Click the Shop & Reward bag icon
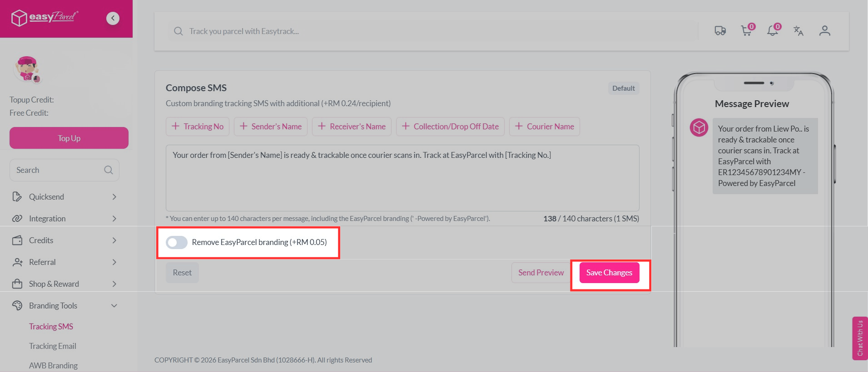 coord(17,284)
